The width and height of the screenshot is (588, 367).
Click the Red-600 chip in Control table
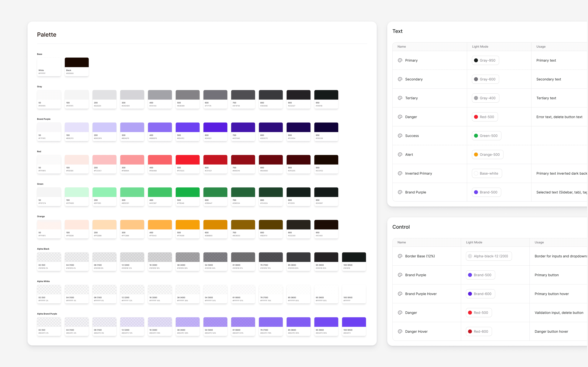click(x=479, y=332)
